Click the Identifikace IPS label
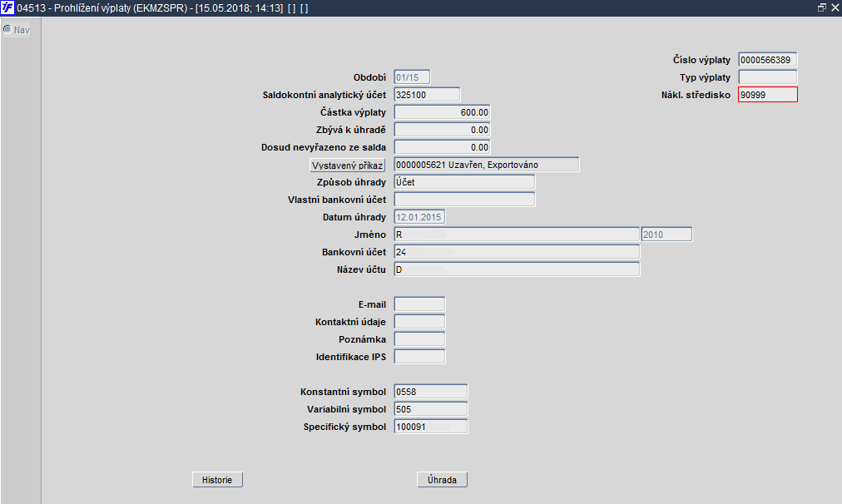Image resolution: width=842 pixels, height=504 pixels. coord(351,357)
